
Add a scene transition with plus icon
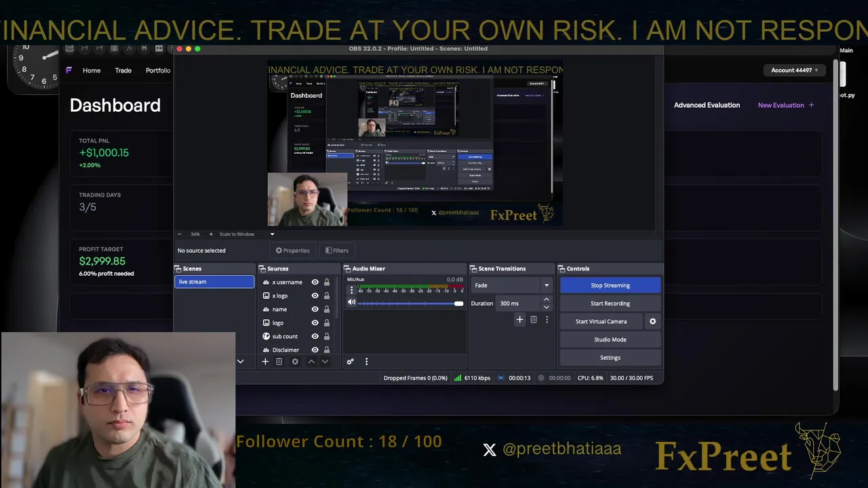tap(519, 320)
